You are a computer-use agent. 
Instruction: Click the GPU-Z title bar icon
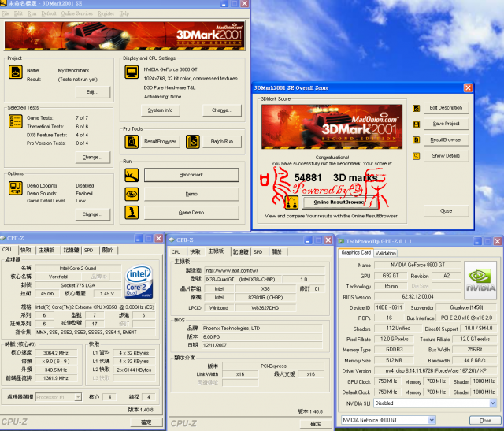point(341,242)
